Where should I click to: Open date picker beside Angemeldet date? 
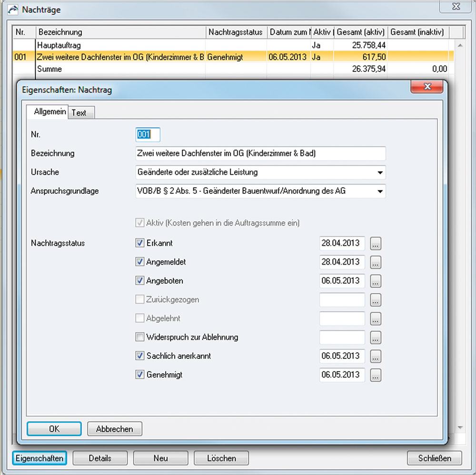pyautogui.click(x=376, y=262)
